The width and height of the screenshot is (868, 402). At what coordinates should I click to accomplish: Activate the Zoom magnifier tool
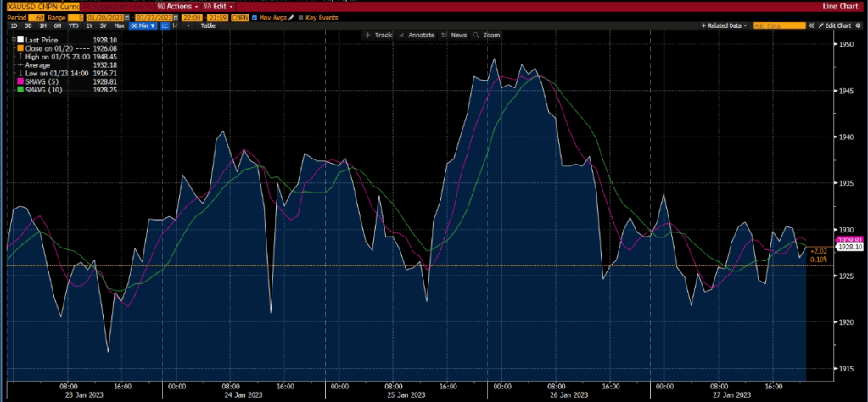point(488,35)
